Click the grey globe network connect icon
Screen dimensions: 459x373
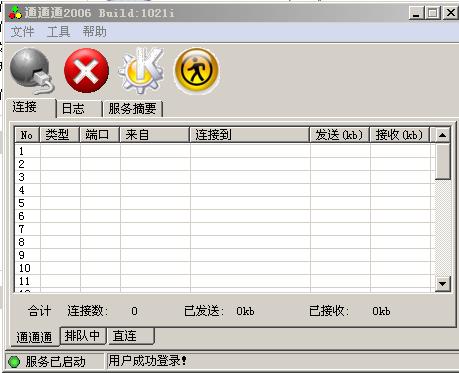pos(32,71)
